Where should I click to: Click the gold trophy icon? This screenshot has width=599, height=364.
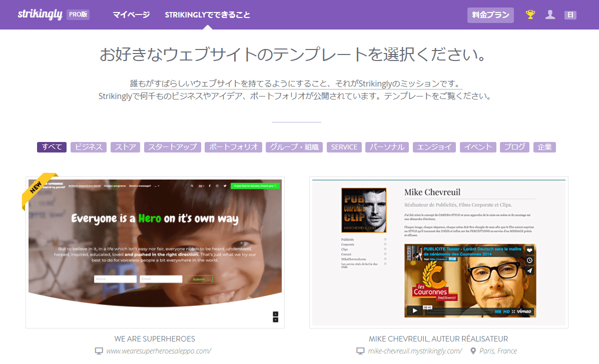530,14
